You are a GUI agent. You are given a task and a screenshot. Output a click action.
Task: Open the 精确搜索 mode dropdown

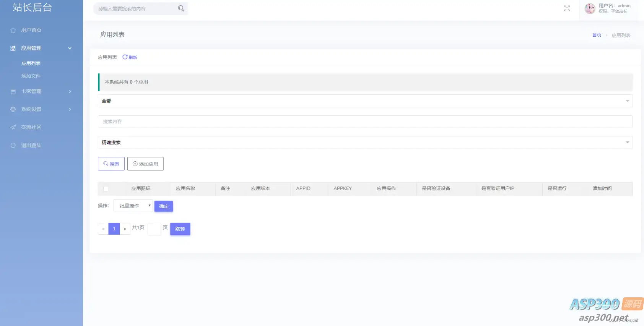click(x=365, y=143)
